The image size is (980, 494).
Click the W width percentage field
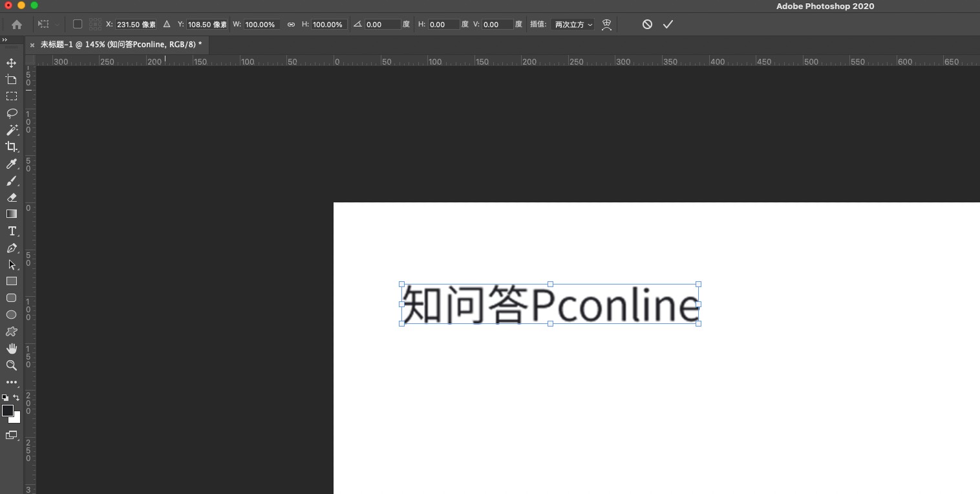(262, 25)
